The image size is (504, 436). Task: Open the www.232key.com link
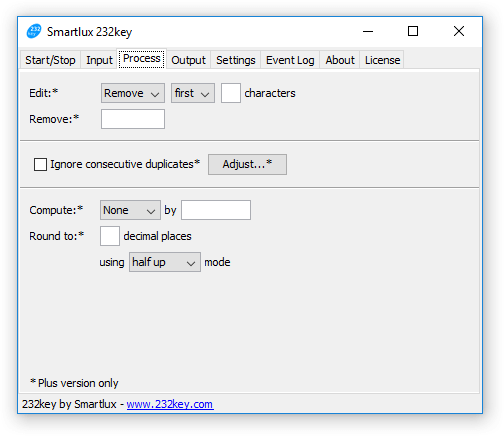click(x=170, y=404)
